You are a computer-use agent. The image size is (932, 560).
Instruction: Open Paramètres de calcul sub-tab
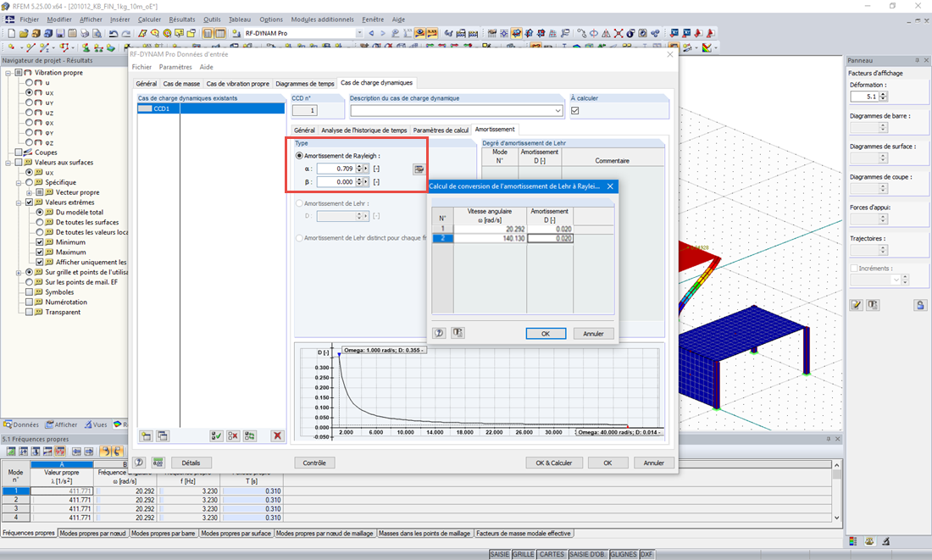pyautogui.click(x=441, y=130)
